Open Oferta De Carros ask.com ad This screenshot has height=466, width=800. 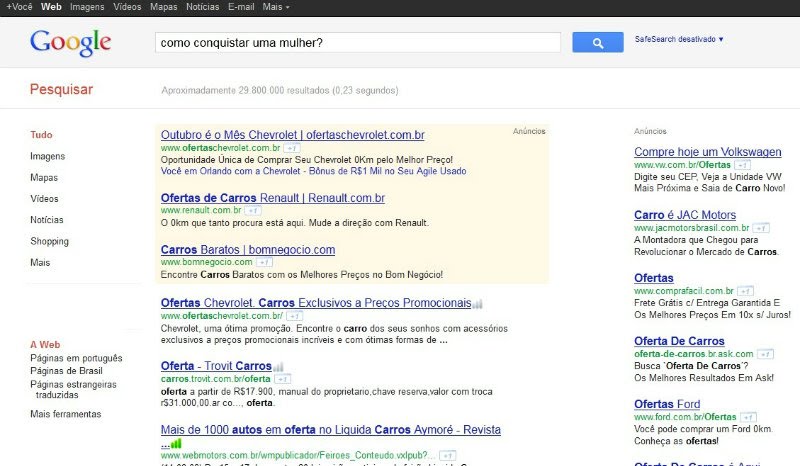[x=679, y=341]
